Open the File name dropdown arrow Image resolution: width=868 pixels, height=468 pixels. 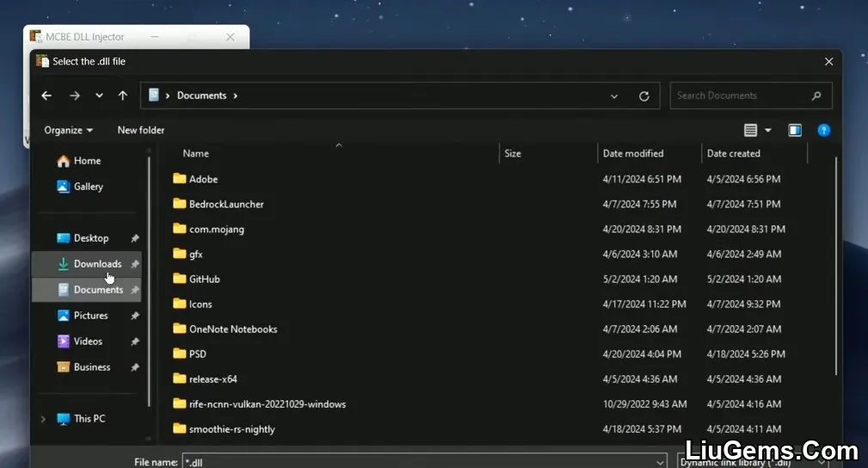coord(661,463)
